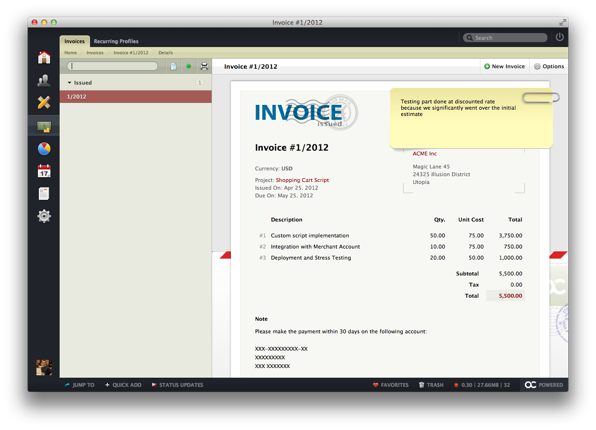596x430 pixels.
Task: Click Home in the breadcrumb
Action: pos(70,52)
